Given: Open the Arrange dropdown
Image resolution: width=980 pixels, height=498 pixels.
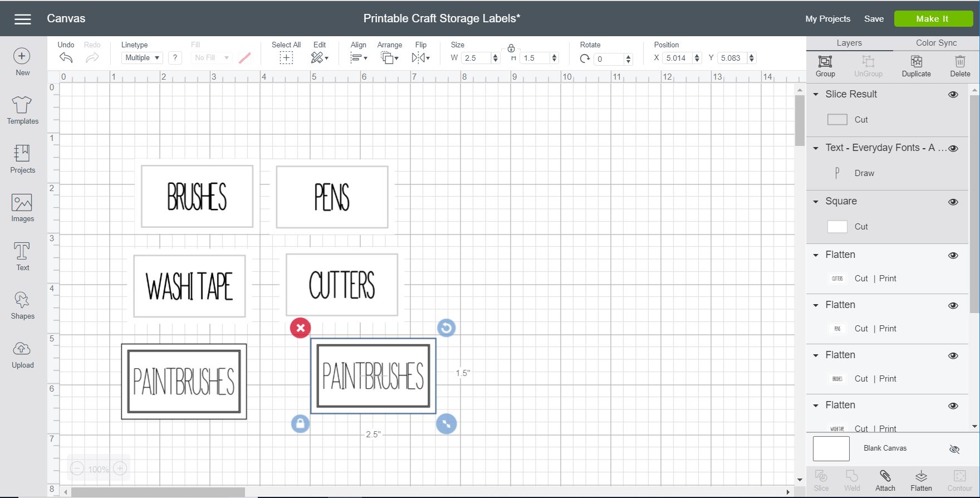Looking at the screenshot, I should (x=389, y=57).
